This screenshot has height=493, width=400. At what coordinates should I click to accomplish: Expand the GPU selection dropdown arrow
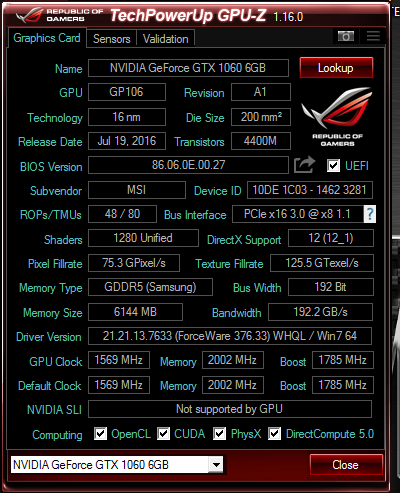[216, 464]
